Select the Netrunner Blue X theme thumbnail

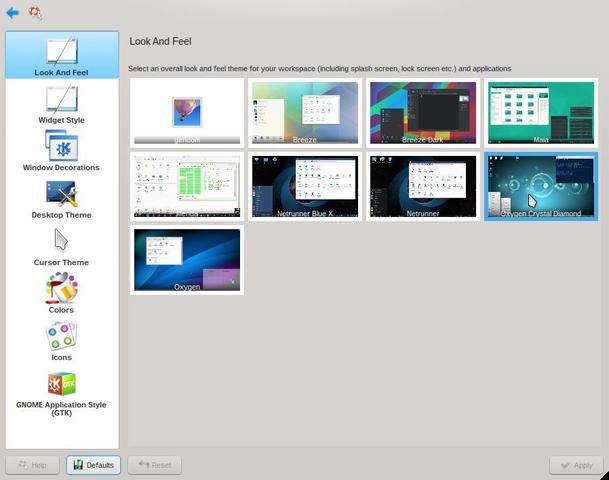pos(305,186)
